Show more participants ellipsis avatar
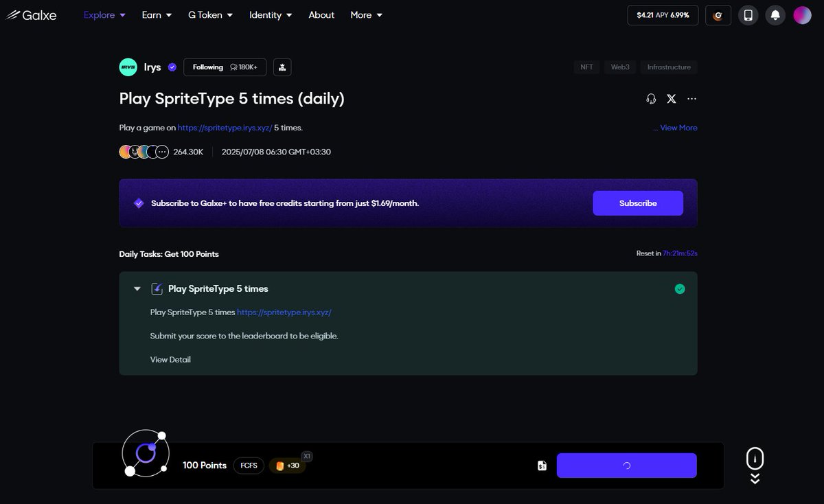824x504 pixels. pyautogui.click(x=162, y=152)
